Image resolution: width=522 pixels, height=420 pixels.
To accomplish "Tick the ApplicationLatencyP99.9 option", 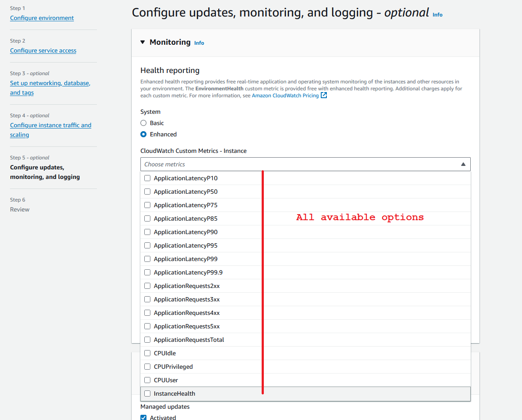I will click(147, 272).
